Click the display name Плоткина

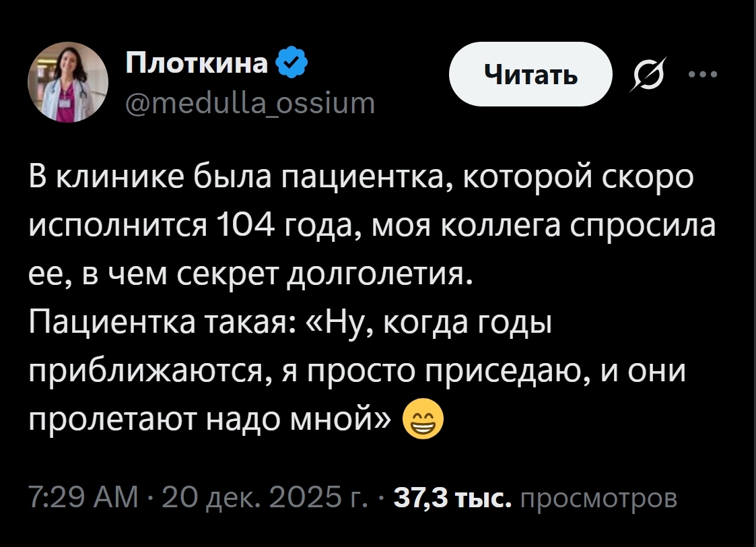tap(197, 64)
